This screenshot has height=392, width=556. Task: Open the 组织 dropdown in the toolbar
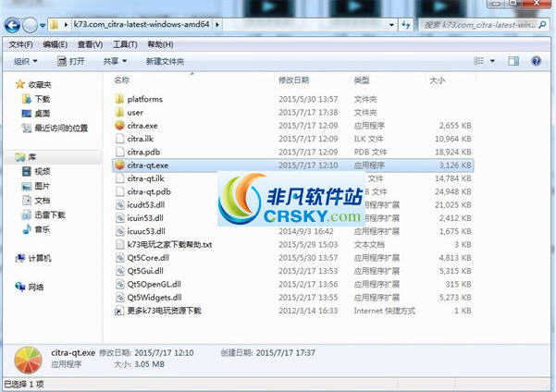[x=25, y=61]
